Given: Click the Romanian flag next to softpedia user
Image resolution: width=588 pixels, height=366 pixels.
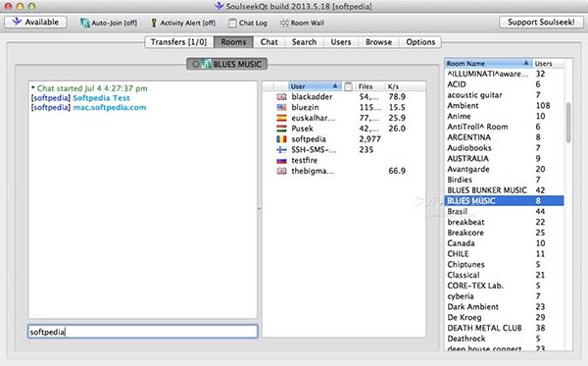Looking at the screenshot, I should pos(281,139).
